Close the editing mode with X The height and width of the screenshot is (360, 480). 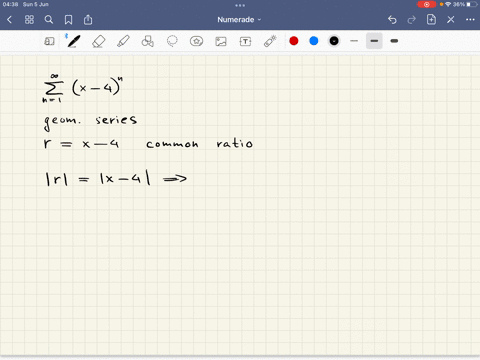[x=451, y=20]
